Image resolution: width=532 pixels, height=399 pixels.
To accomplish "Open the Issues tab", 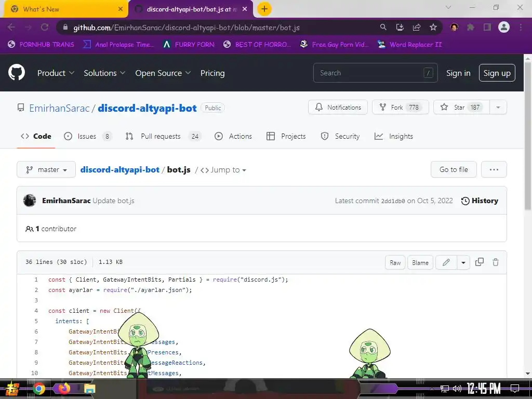I will tap(88, 136).
